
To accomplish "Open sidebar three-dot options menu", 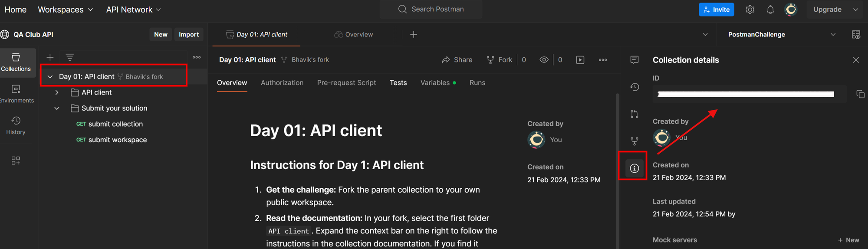I will click(x=197, y=57).
